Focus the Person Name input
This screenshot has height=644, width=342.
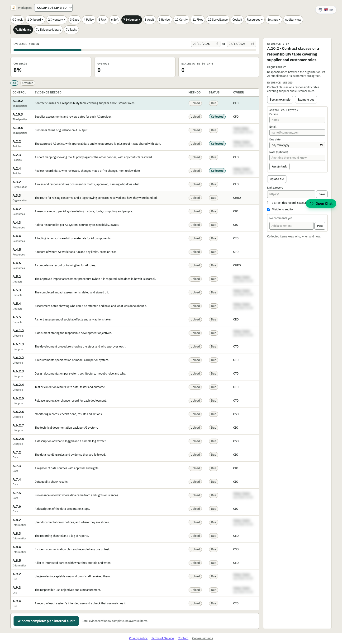(x=297, y=120)
